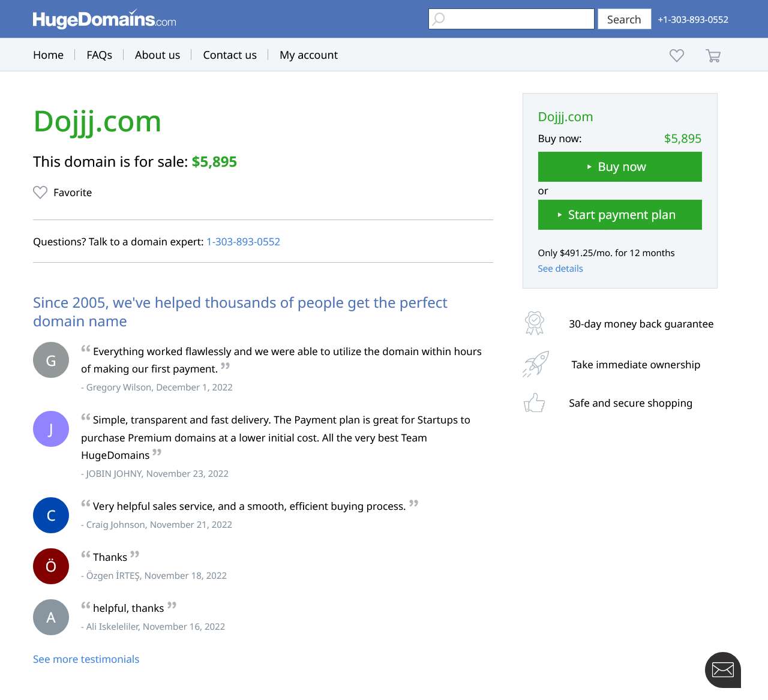Open See more testimonials link

[x=86, y=659]
